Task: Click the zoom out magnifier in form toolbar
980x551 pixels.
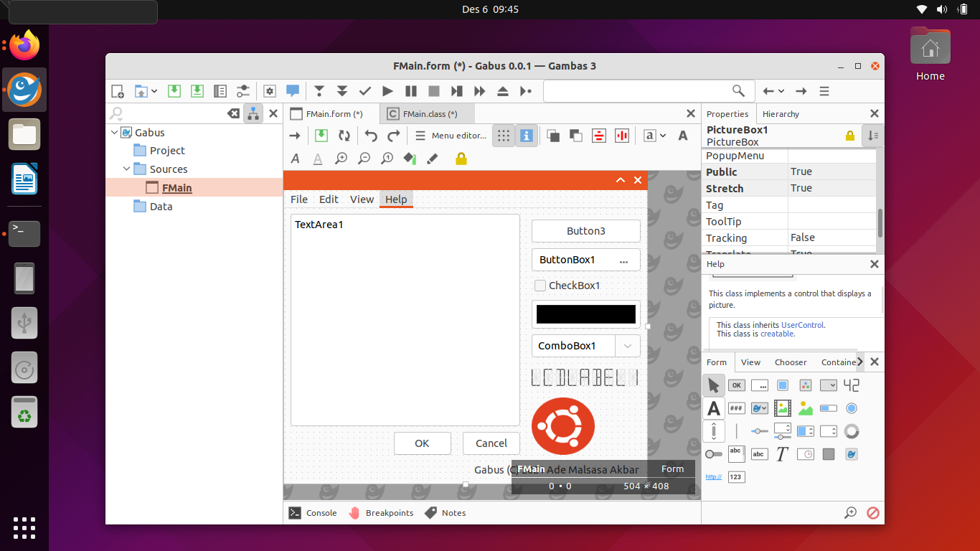Action: [364, 159]
